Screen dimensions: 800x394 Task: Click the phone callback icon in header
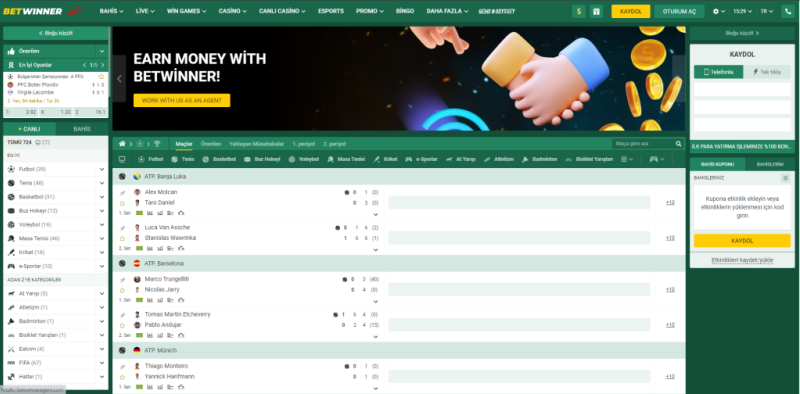pyautogui.click(x=788, y=11)
